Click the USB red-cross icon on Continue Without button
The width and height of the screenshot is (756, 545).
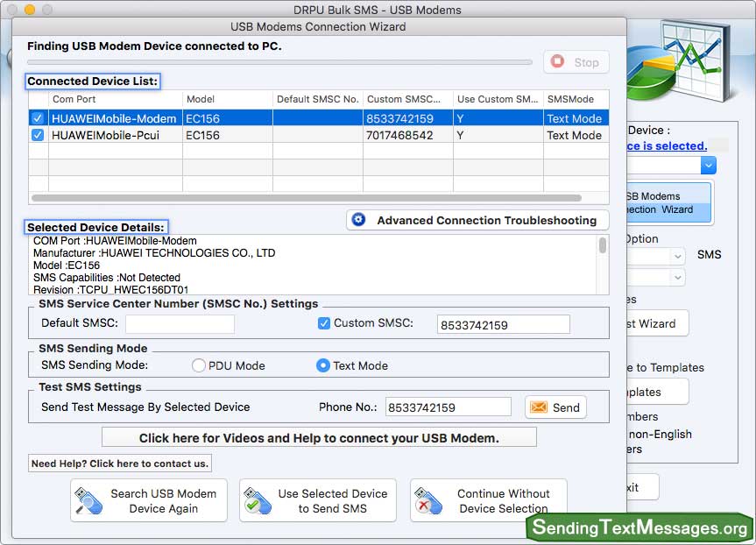click(428, 500)
